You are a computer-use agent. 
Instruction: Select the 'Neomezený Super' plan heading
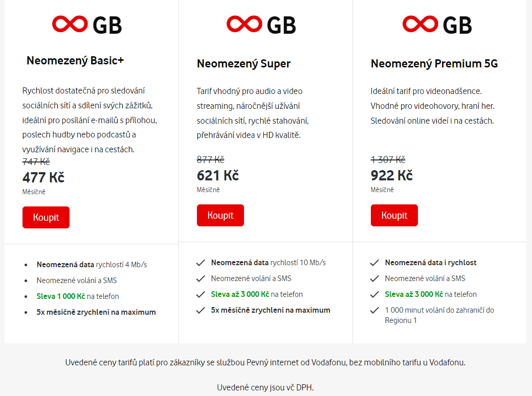[x=243, y=64]
